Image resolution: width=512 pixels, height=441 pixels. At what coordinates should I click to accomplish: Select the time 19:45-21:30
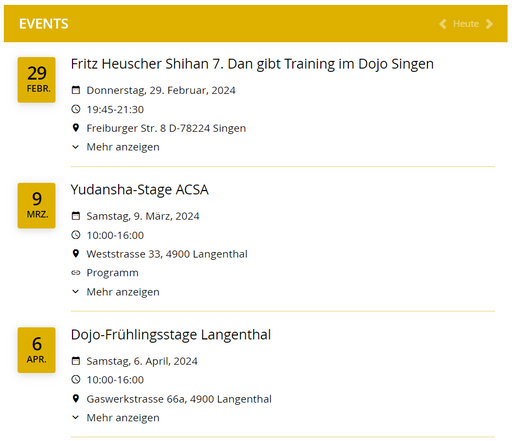(115, 109)
